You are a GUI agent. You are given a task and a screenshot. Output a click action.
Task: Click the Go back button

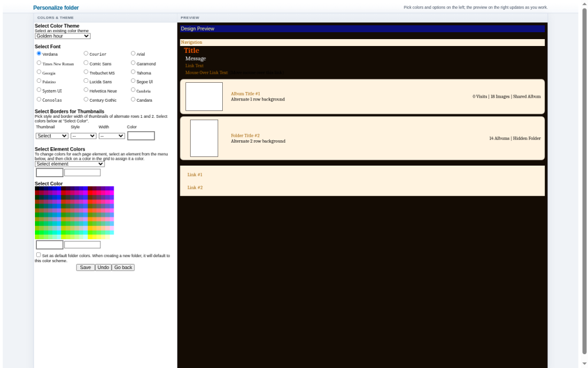click(x=123, y=267)
